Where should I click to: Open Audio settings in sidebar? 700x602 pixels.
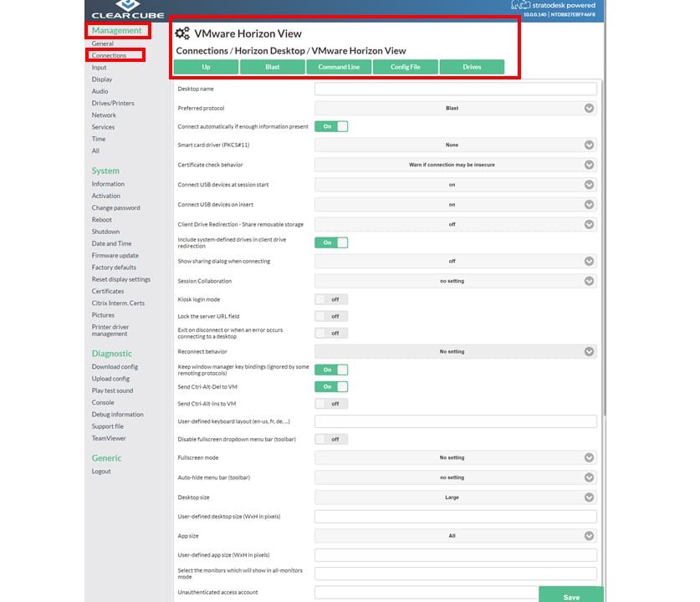pyautogui.click(x=100, y=91)
